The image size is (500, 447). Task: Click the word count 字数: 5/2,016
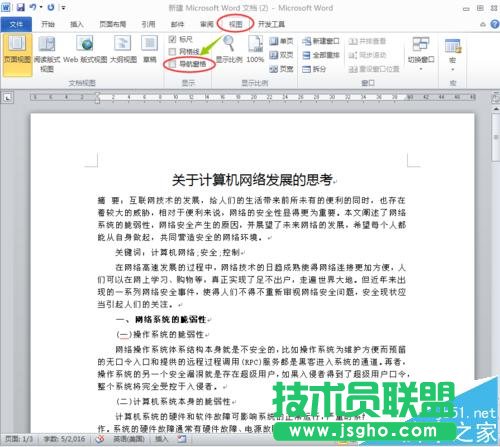pos(64,439)
